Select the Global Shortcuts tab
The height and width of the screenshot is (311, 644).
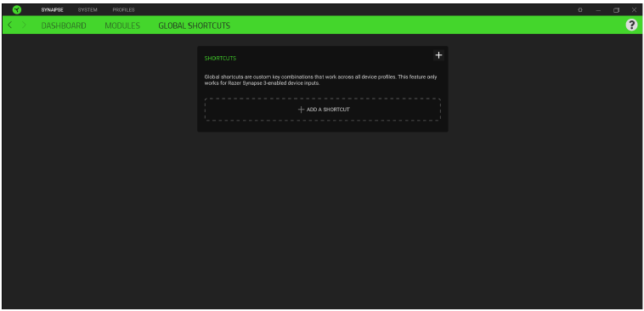tap(195, 25)
